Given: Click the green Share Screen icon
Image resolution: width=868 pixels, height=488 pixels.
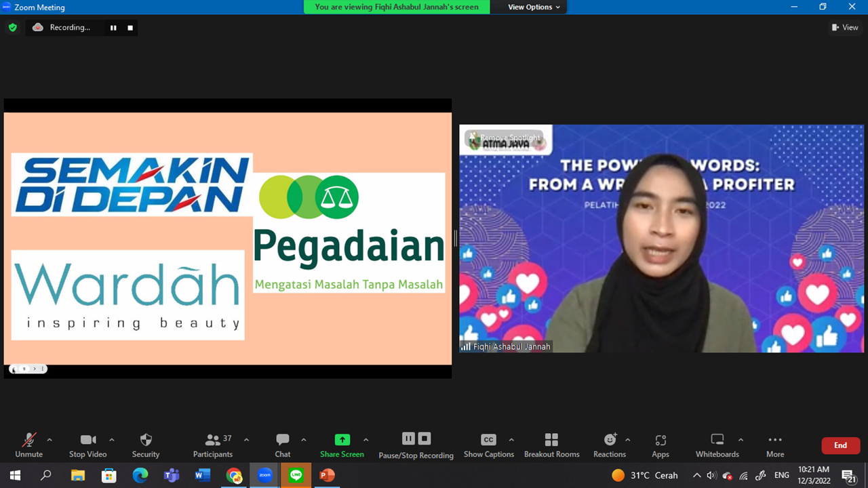Looking at the screenshot, I should [x=342, y=440].
